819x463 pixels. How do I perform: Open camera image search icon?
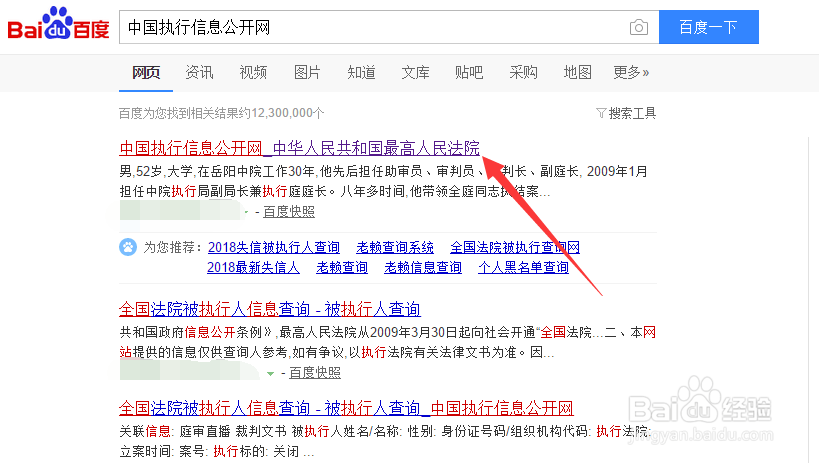(x=638, y=27)
